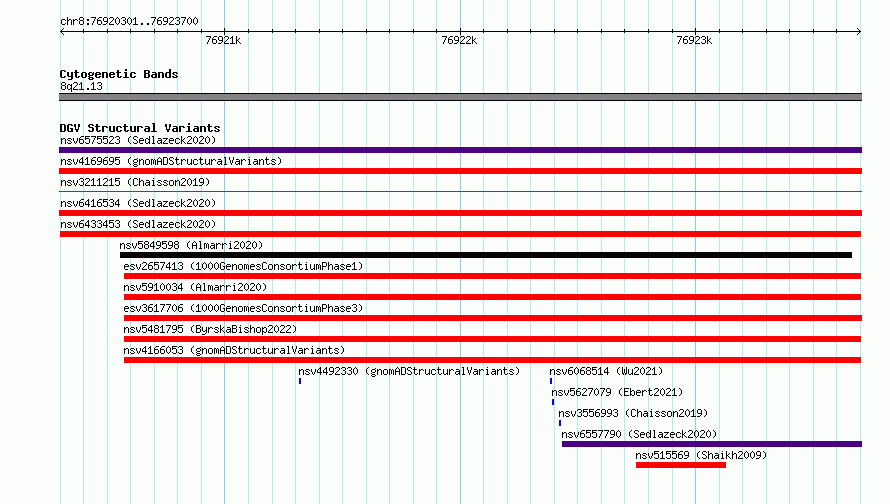The height and width of the screenshot is (504, 890).
Task: Click nsv4166053 (gnomADStructuralVariants) label
Action: point(234,350)
